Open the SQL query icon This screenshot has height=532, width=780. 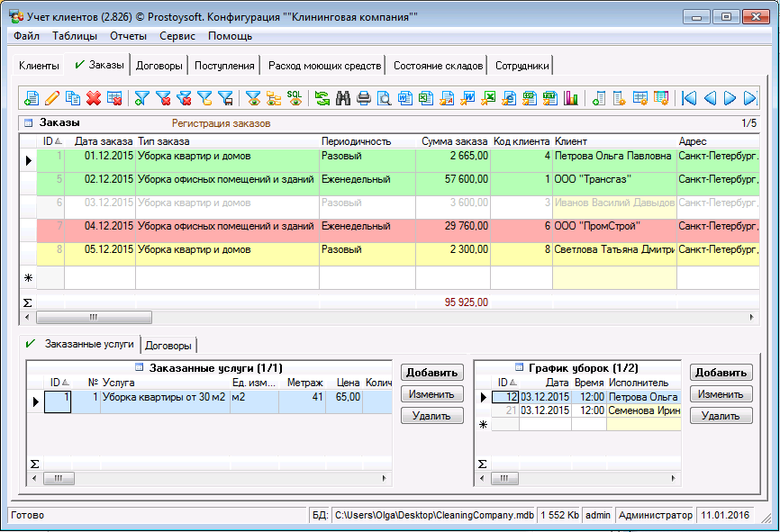tap(295, 97)
